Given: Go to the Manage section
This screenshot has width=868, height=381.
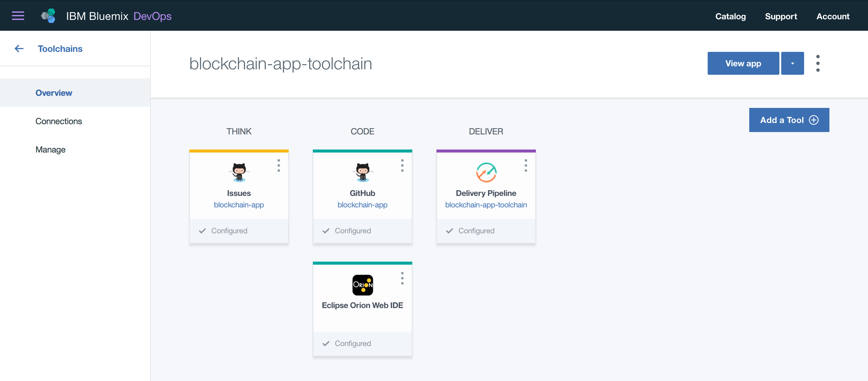Looking at the screenshot, I should [x=51, y=150].
